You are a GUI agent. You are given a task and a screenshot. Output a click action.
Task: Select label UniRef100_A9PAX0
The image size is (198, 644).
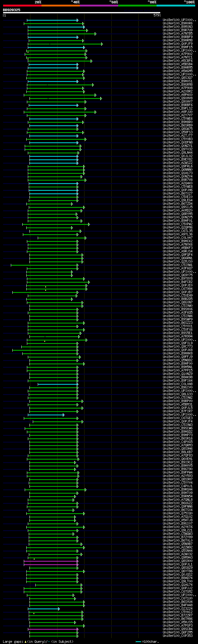[178, 95]
